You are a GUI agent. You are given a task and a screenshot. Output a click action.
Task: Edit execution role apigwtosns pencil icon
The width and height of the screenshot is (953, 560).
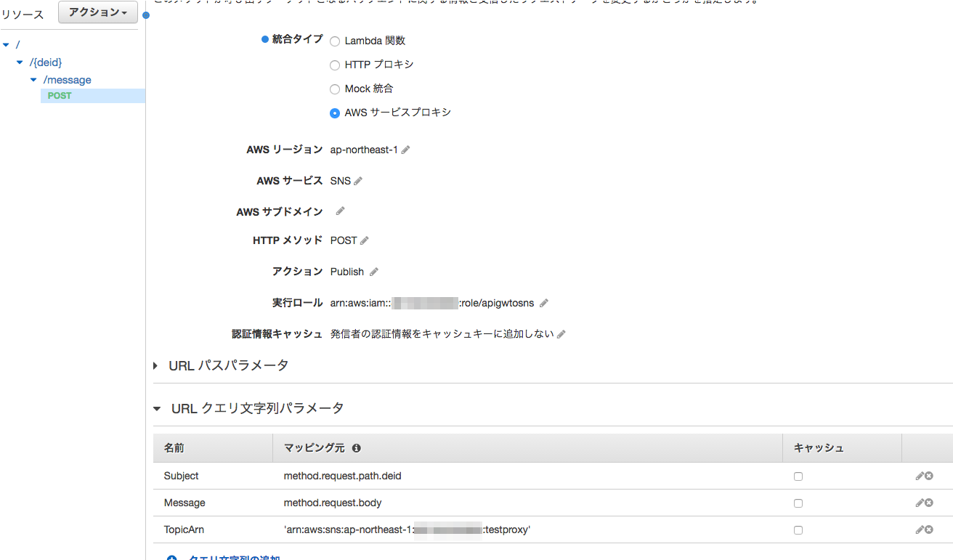(x=544, y=303)
